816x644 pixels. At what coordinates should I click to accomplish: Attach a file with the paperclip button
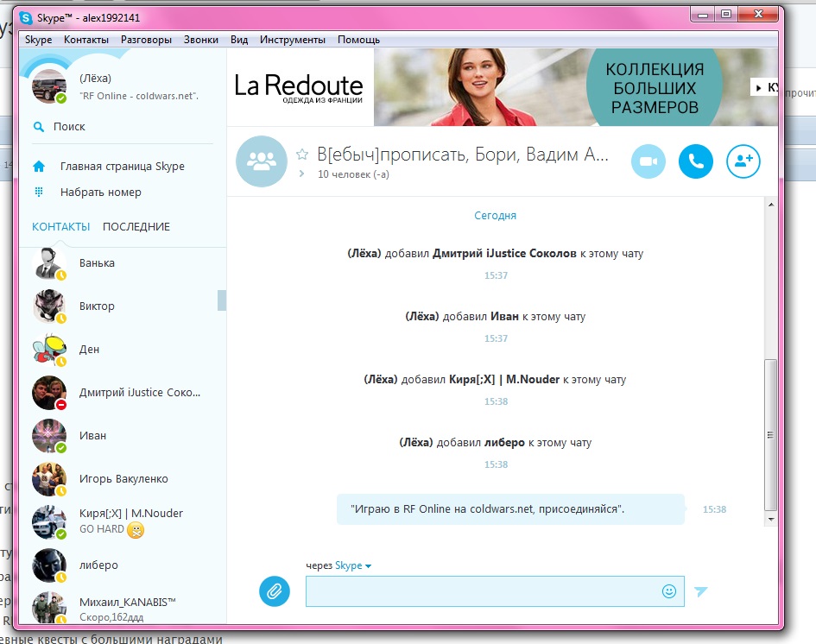pyautogui.click(x=275, y=591)
